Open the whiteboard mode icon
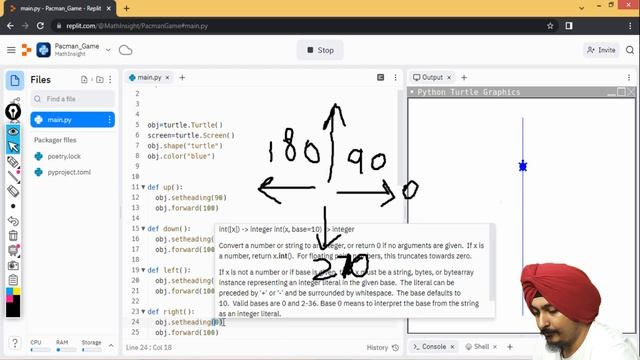The height and width of the screenshot is (360, 640). [13, 250]
